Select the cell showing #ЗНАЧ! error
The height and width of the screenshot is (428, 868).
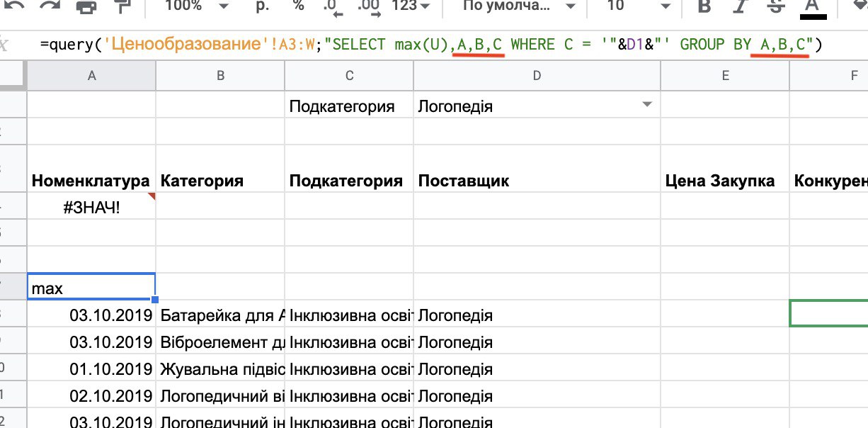click(91, 207)
